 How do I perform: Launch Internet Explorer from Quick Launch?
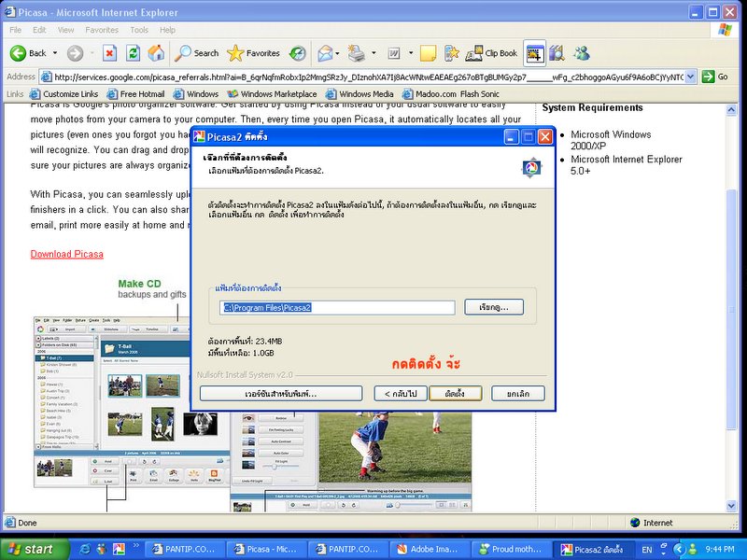[85, 549]
